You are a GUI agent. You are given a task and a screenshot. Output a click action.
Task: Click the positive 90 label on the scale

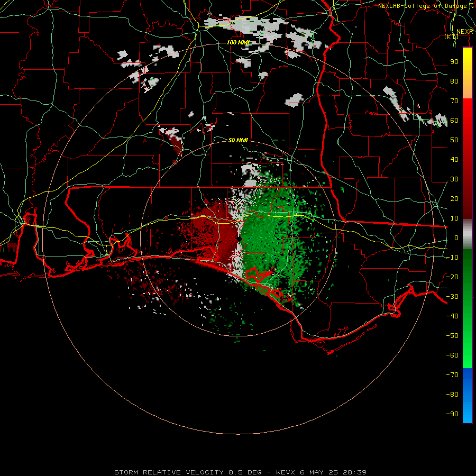click(454, 62)
